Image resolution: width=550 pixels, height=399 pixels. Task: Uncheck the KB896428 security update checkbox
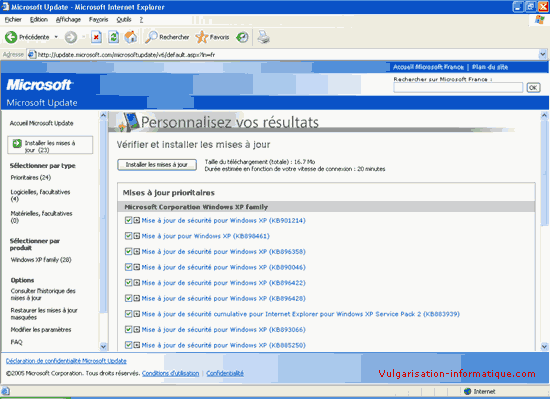128,298
